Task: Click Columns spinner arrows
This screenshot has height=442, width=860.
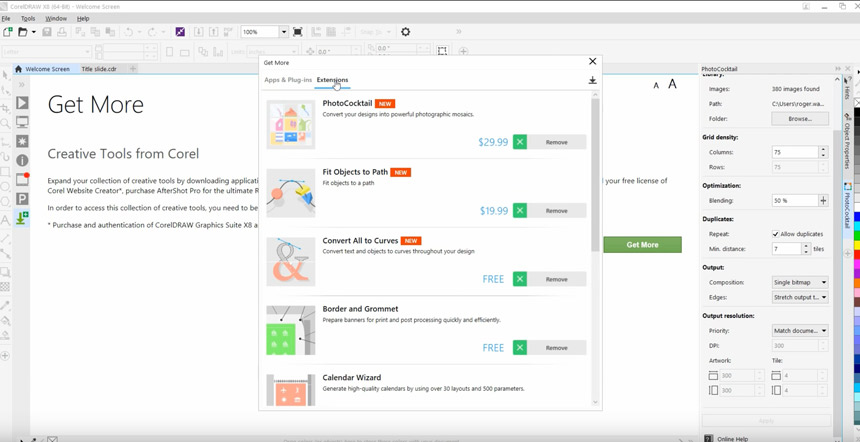Action: point(823,152)
